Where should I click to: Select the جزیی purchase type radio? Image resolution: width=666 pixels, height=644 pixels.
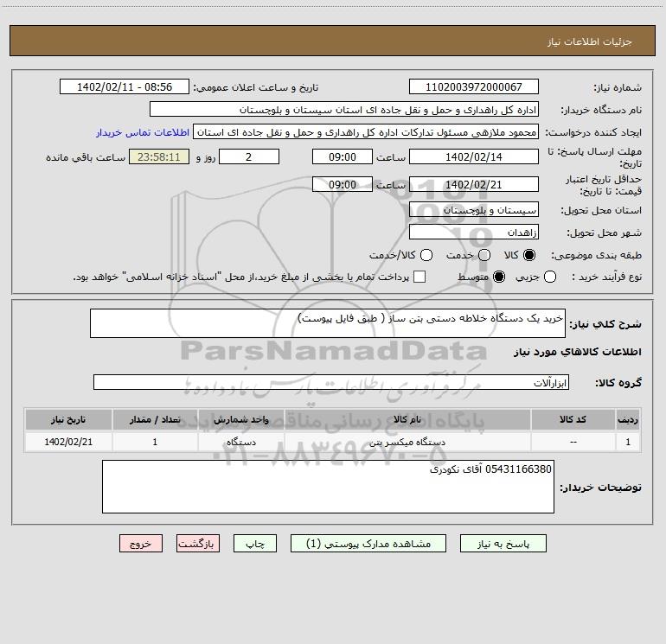pos(549,277)
